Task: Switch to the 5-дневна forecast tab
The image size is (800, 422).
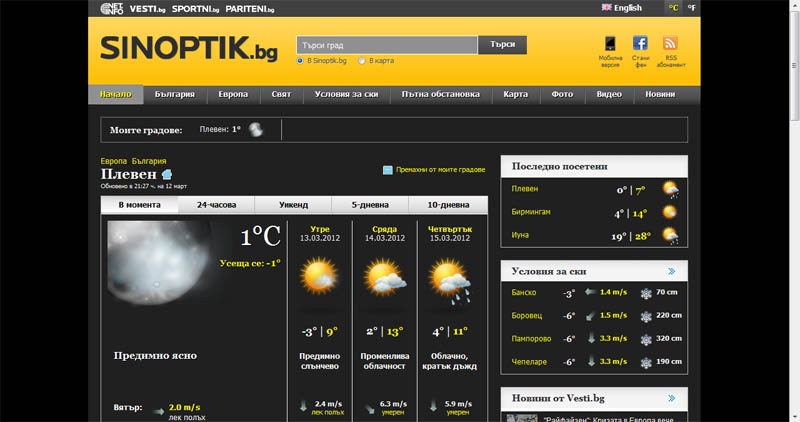Action: 370,205
